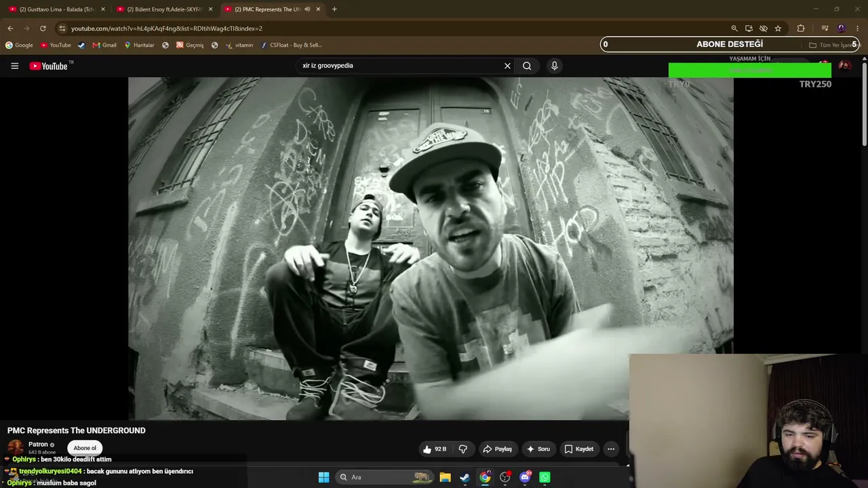This screenshot has width=868, height=488.
Task: Open the Haritalar maps bookmark
Action: point(139,45)
